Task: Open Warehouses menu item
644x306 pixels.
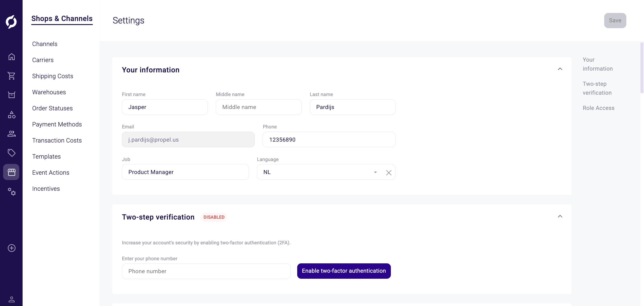Action: [49, 92]
